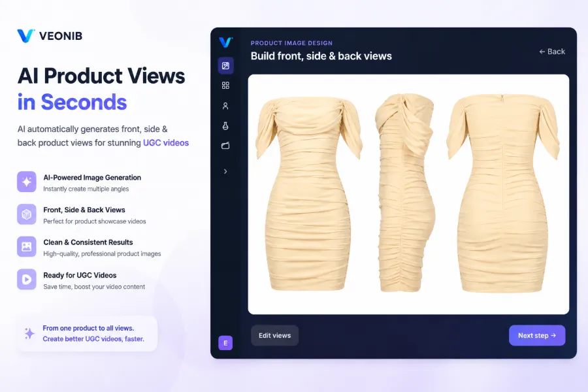Select the side view dress image
588x392 pixels.
[x=405, y=193]
